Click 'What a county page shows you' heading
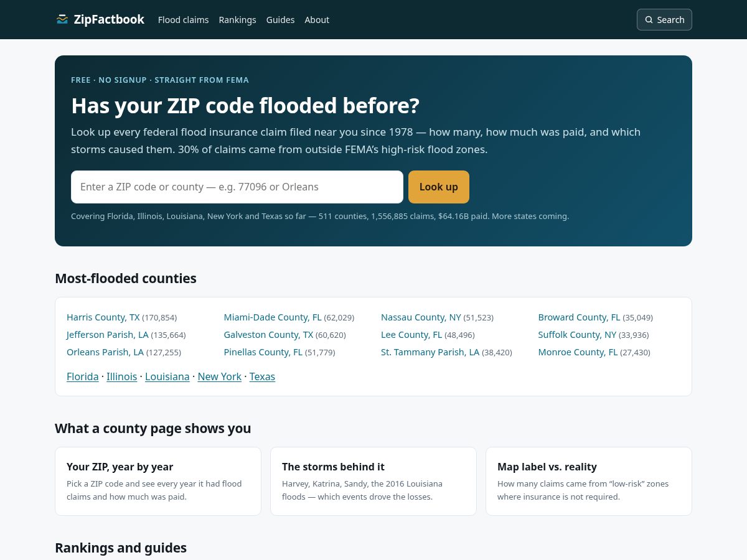The height and width of the screenshot is (560, 747). [x=153, y=428]
